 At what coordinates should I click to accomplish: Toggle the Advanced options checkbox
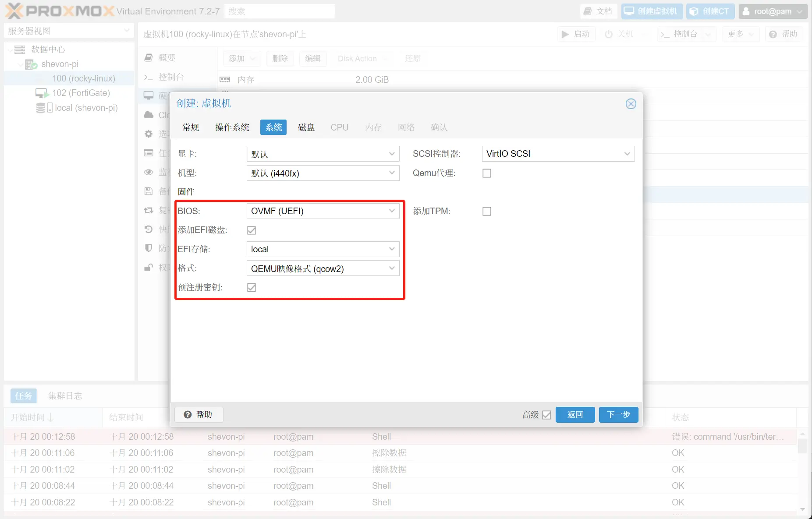pyautogui.click(x=546, y=415)
